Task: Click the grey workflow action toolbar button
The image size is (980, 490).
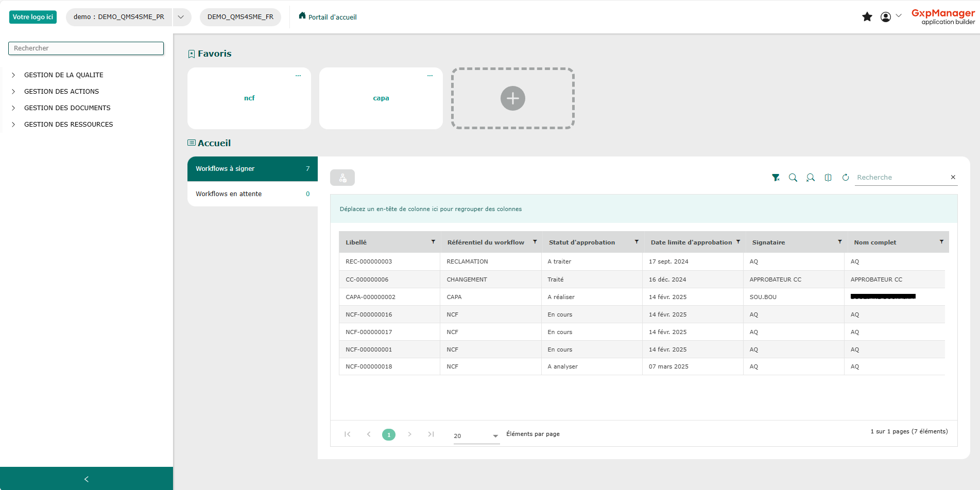Action: pos(342,178)
